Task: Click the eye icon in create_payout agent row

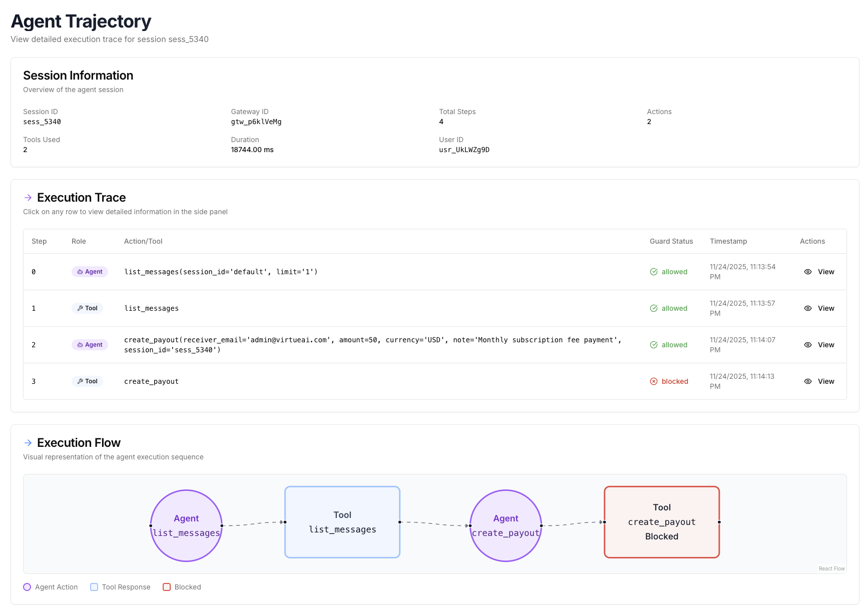Action: 807,345
